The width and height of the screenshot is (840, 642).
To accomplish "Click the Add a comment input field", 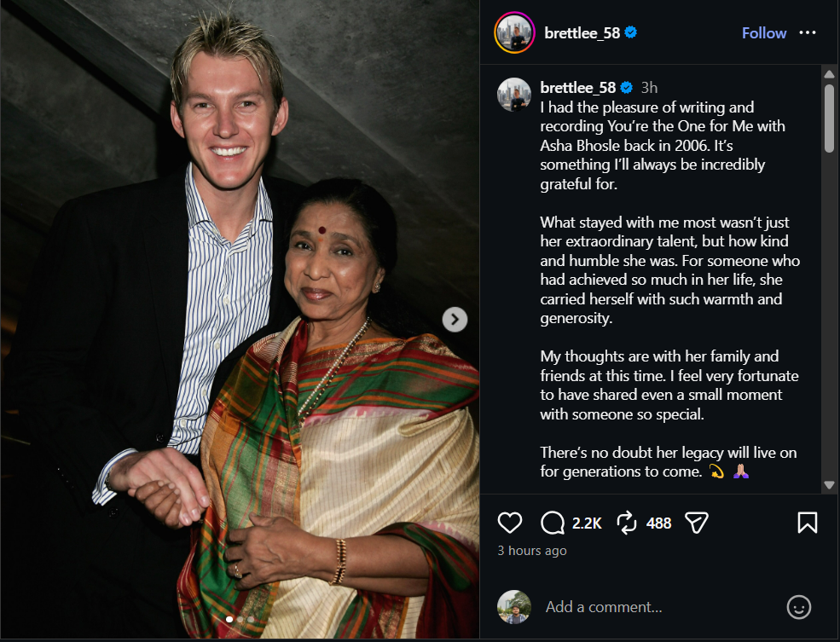I will tap(603, 607).
